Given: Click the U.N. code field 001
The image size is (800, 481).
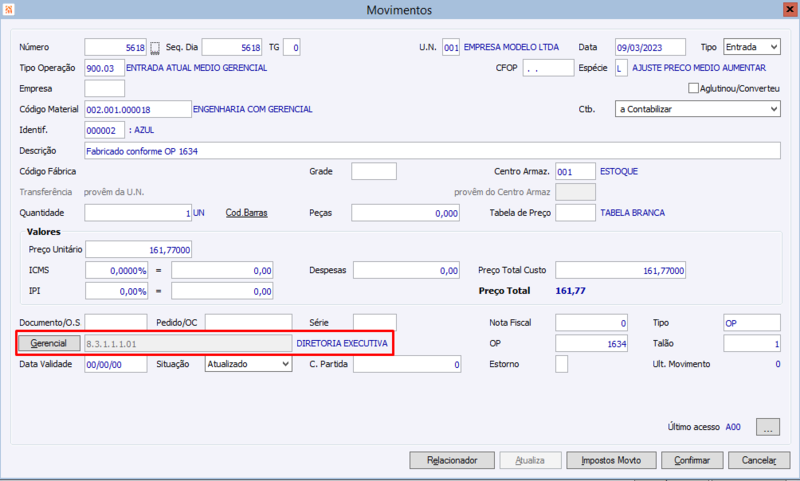Looking at the screenshot, I should click(451, 47).
